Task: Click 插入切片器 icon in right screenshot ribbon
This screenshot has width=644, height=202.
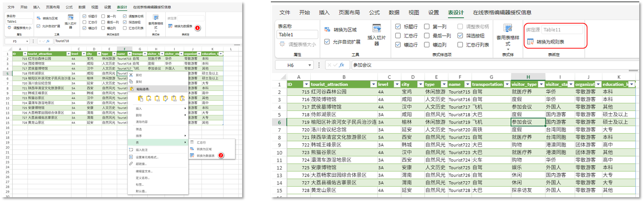Action: coord(376,29)
